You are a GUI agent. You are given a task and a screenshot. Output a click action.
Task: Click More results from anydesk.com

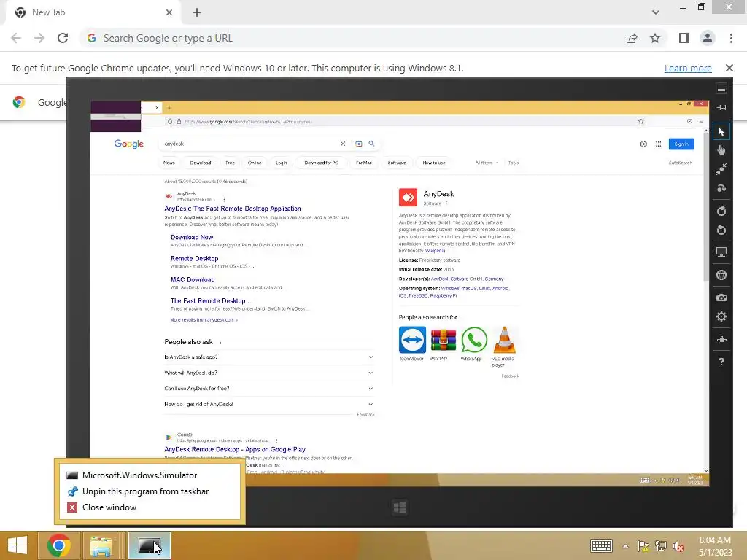[204, 320]
